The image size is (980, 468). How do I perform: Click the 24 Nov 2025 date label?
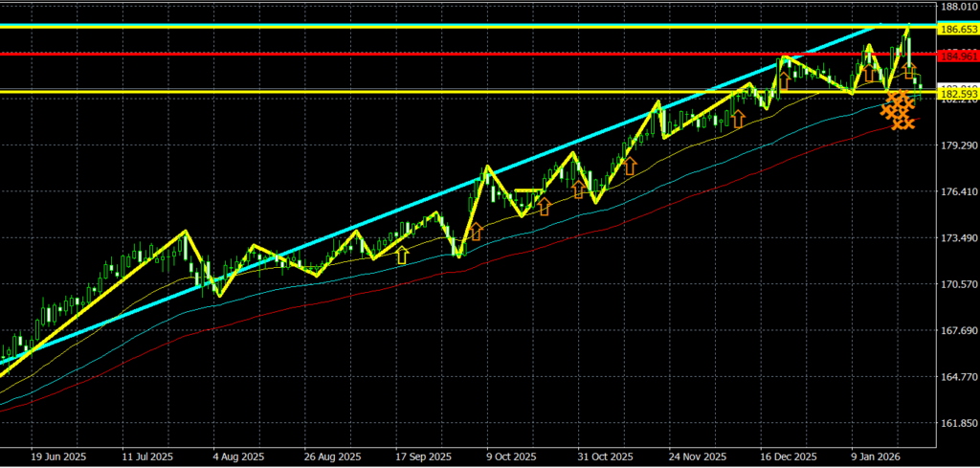tap(698, 457)
